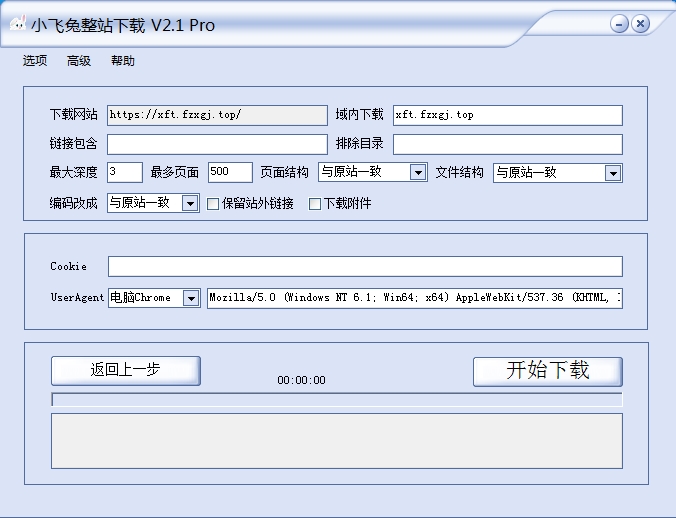Click the 链接包含 text field
The width and height of the screenshot is (676, 518).
(216, 144)
